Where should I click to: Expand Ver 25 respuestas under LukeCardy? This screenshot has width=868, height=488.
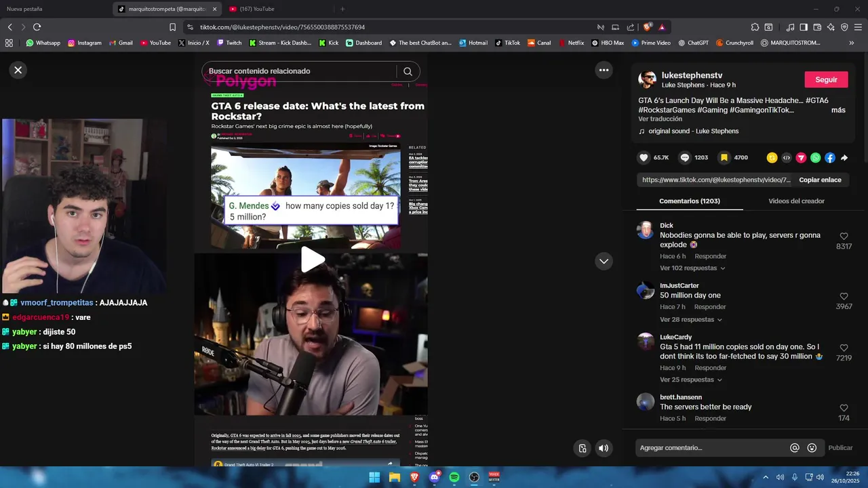pyautogui.click(x=690, y=380)
